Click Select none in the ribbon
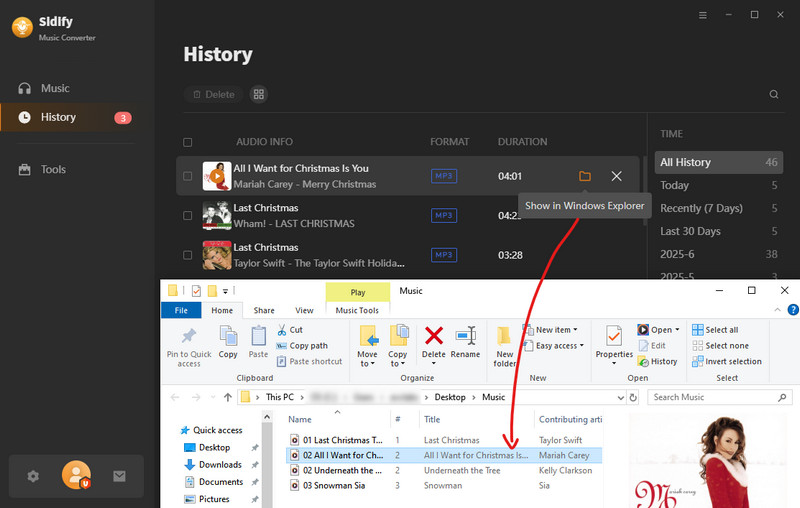 click(x=720, y=346)
